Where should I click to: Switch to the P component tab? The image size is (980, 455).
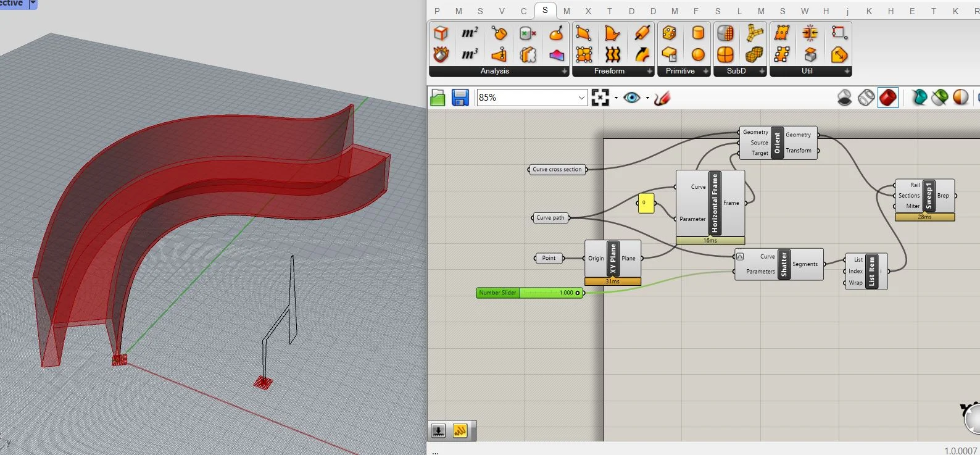(437, 11)
